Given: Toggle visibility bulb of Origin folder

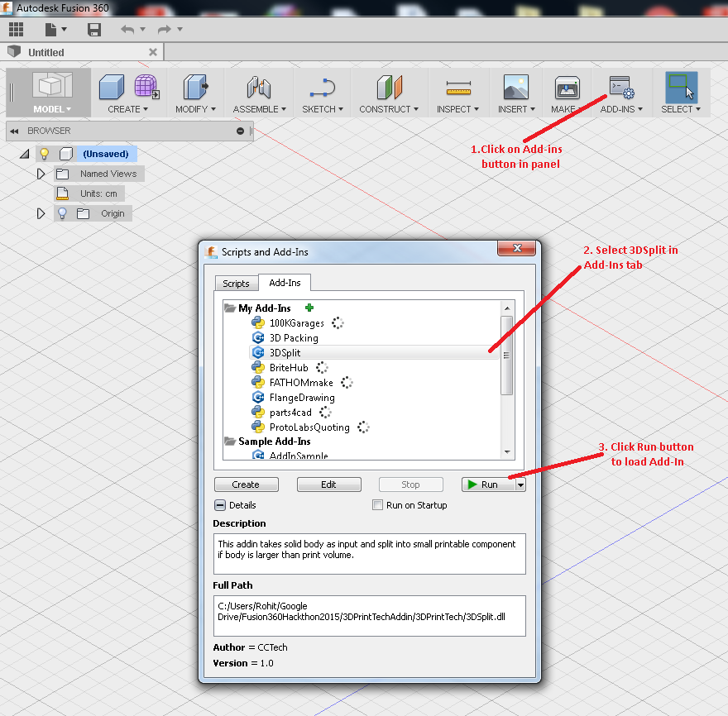Looking at the screenshot, I should pos(62,213).
